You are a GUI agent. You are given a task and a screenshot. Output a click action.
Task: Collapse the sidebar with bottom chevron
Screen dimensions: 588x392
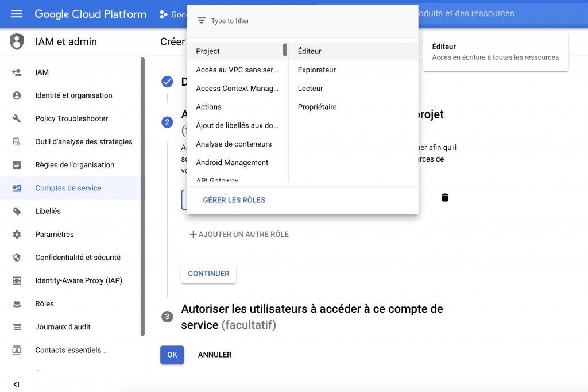pyautogui.click(x=16, y=384)
